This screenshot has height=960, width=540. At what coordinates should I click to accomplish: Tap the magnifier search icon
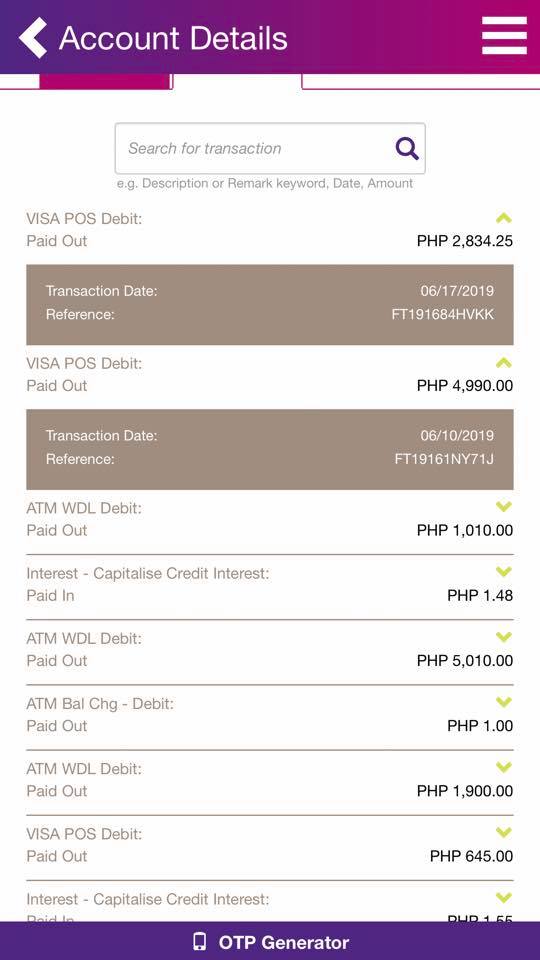407,148
